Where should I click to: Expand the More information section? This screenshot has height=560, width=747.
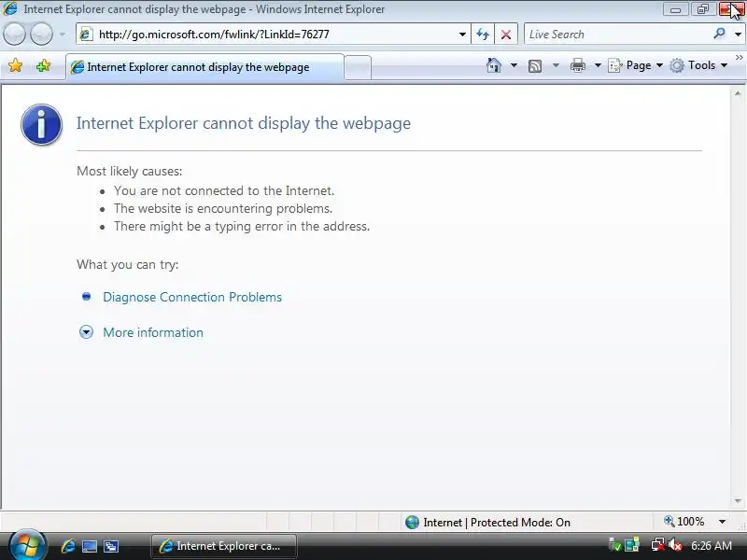click(x=153, y=332)
